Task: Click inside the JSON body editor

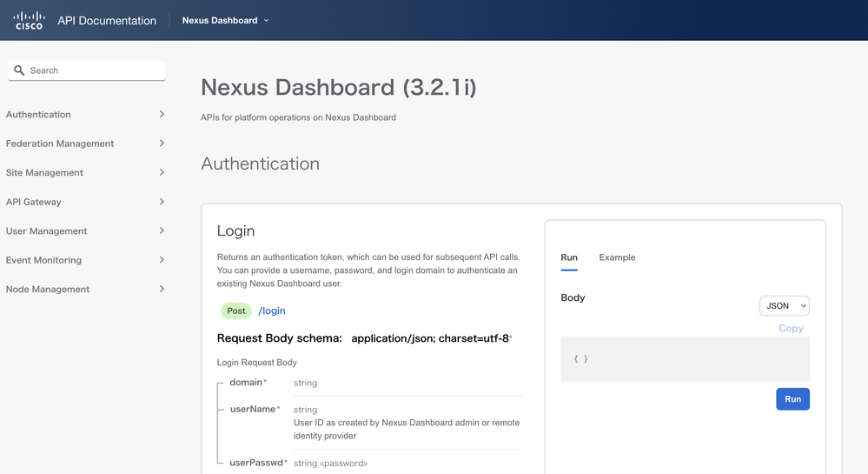Action: click(x=685, y=358)
